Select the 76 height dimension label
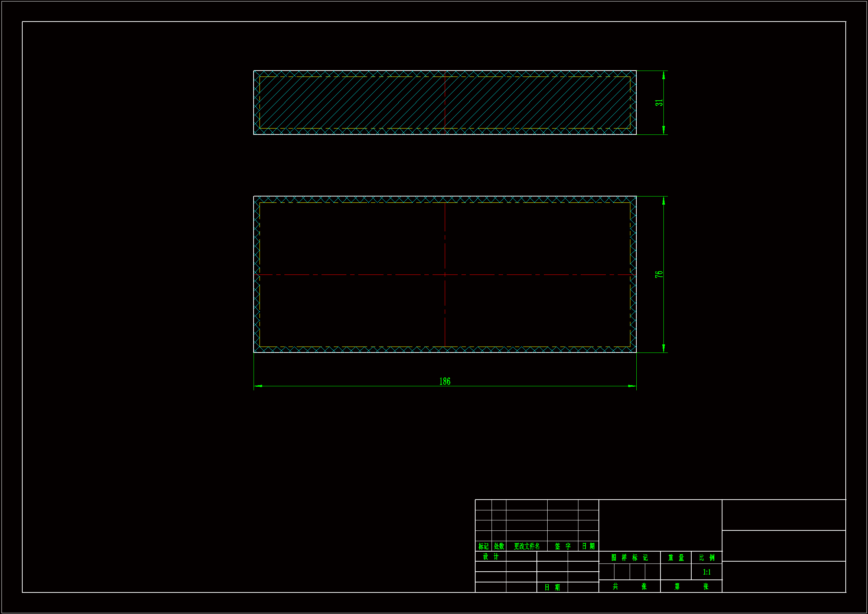 tap(659, 274)
